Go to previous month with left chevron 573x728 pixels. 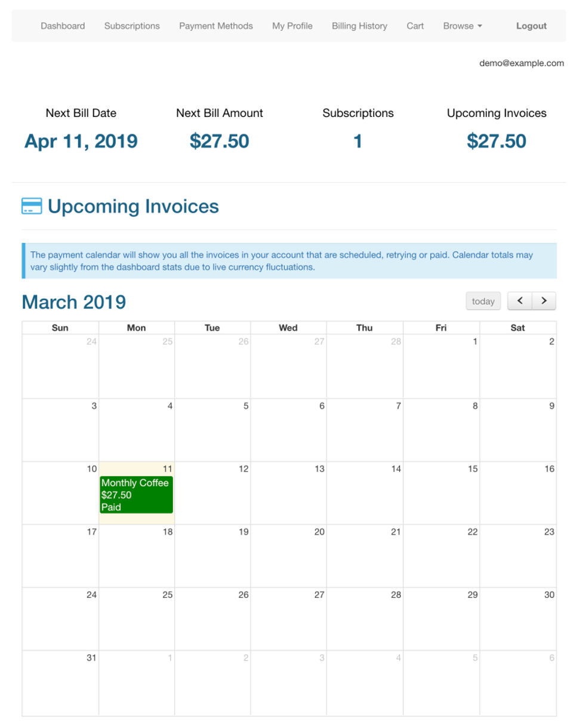pos(519,301)
